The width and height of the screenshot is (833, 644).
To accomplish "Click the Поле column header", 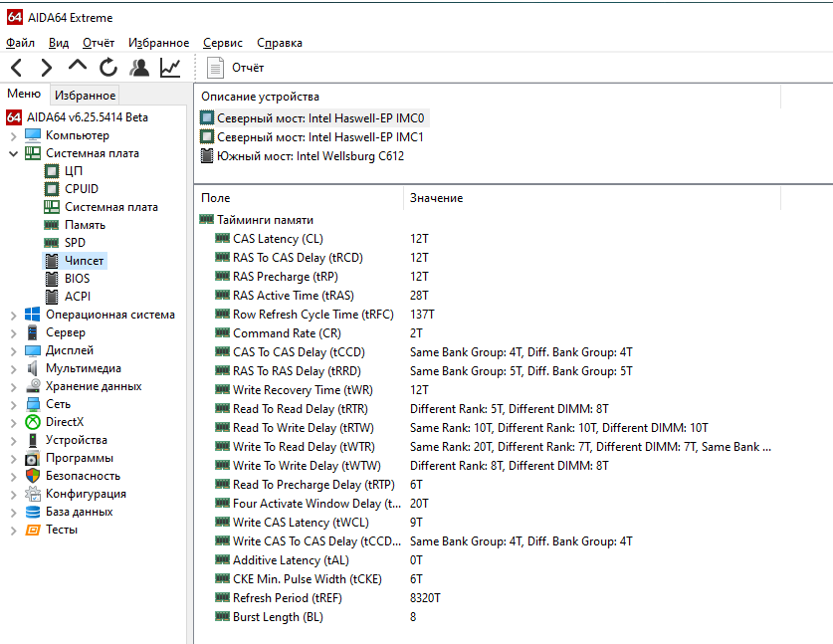I will point(215,198).
